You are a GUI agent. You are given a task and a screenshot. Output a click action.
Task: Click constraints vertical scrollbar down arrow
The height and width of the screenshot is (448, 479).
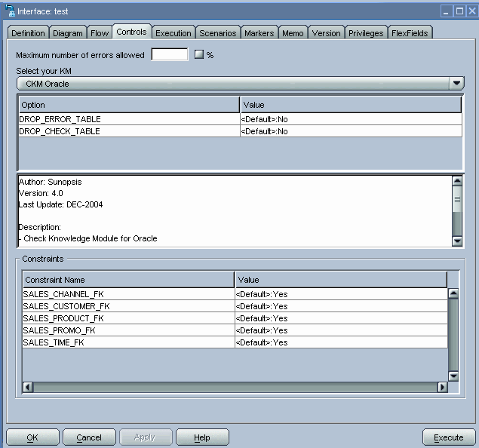[453, 376]
